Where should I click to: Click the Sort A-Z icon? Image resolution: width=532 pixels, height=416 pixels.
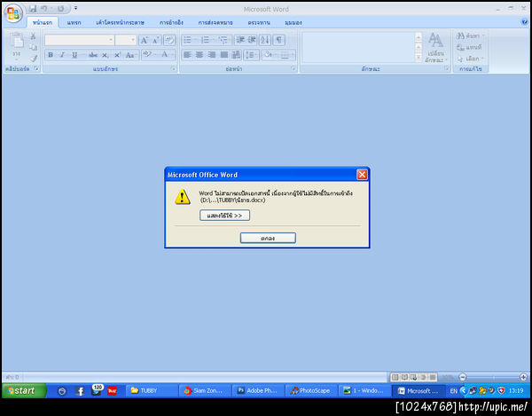point(265,40)
